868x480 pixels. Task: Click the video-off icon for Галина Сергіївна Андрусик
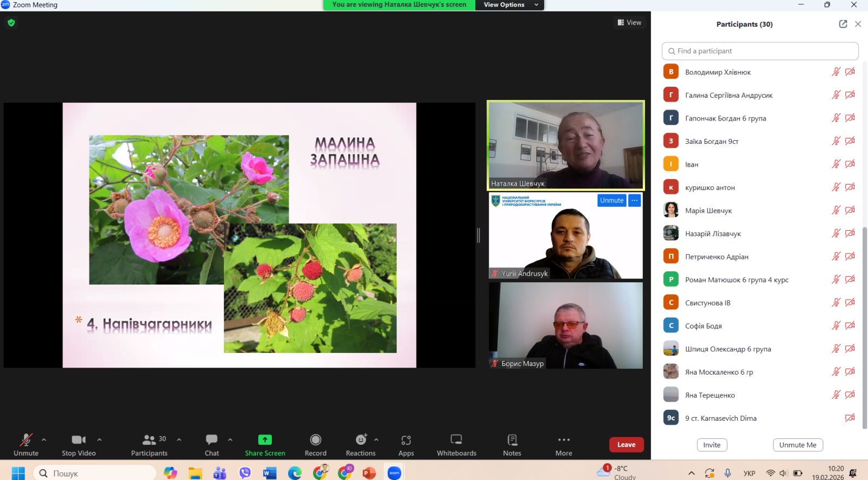coord(850,95)
